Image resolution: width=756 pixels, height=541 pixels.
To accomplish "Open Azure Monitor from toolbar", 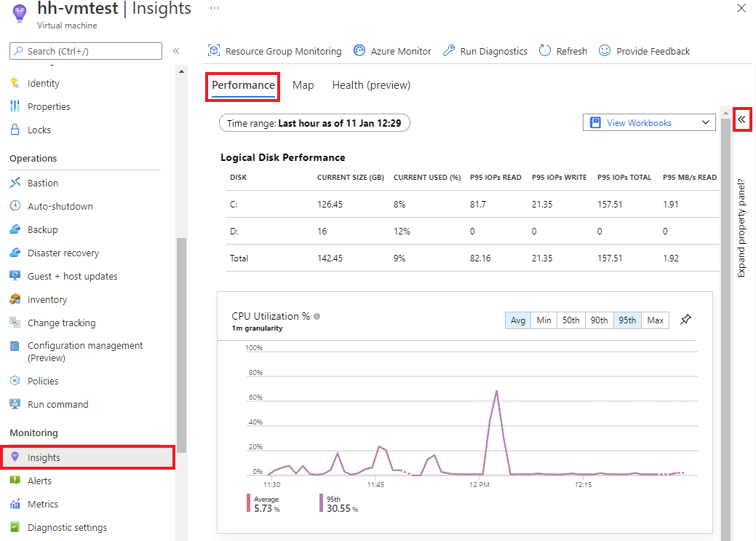I will [x=392, y=51].
